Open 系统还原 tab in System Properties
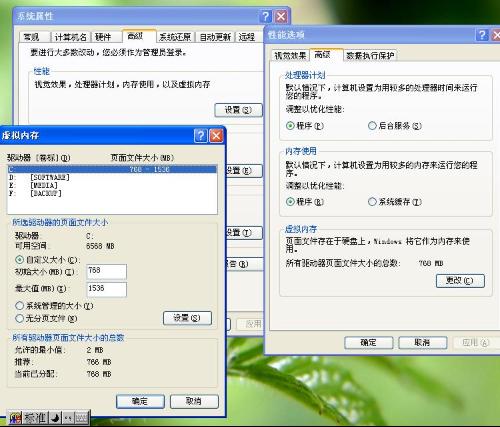500x427 pixels. pyautogui.click(x=175, y=37)
